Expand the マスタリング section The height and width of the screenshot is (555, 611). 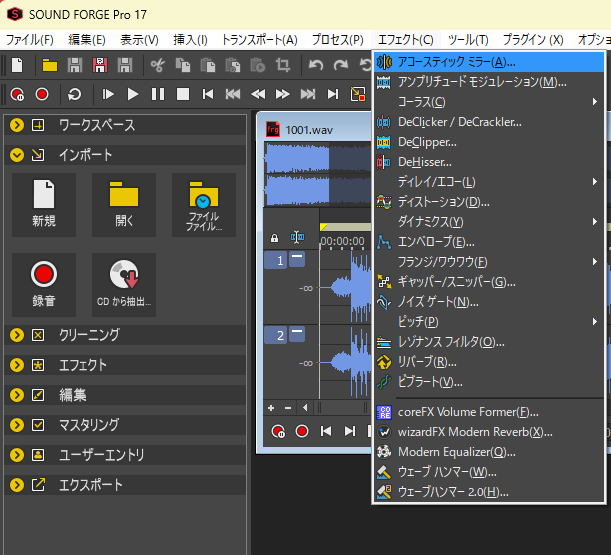[x=17, y=425]
